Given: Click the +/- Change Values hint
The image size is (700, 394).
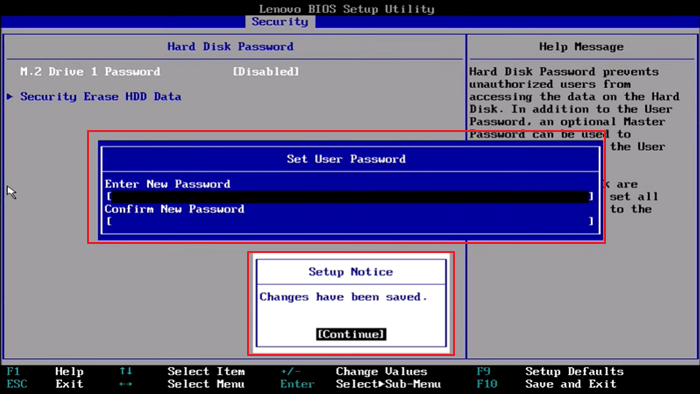Looking at the screenshot, I should [354, 371].
